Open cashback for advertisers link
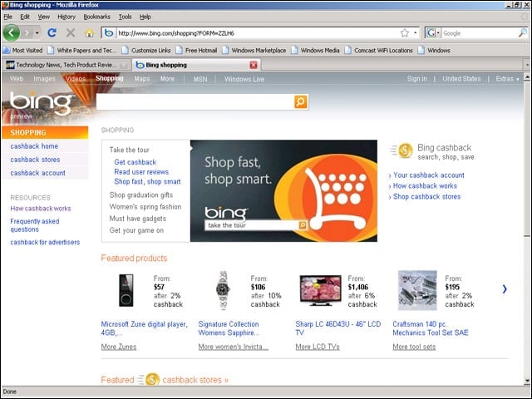The height and width of the screenshot is (399, 532). click(45, 242)
